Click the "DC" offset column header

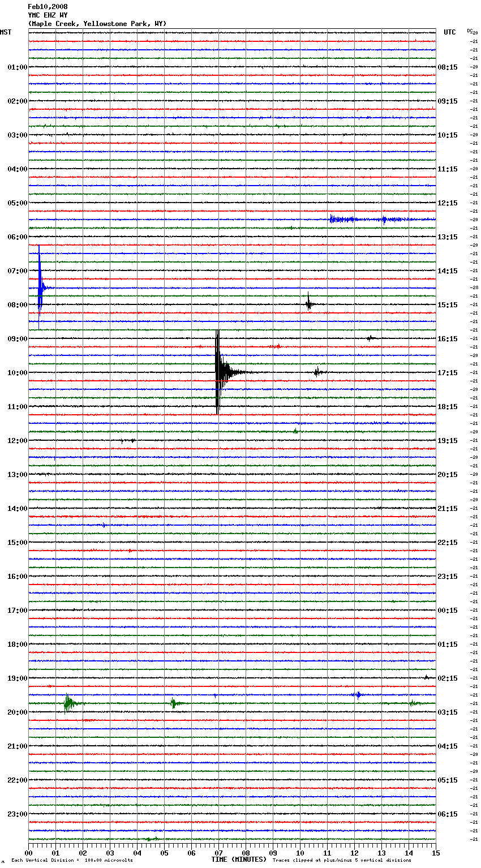pyautogui.click(x=470, y=31)
